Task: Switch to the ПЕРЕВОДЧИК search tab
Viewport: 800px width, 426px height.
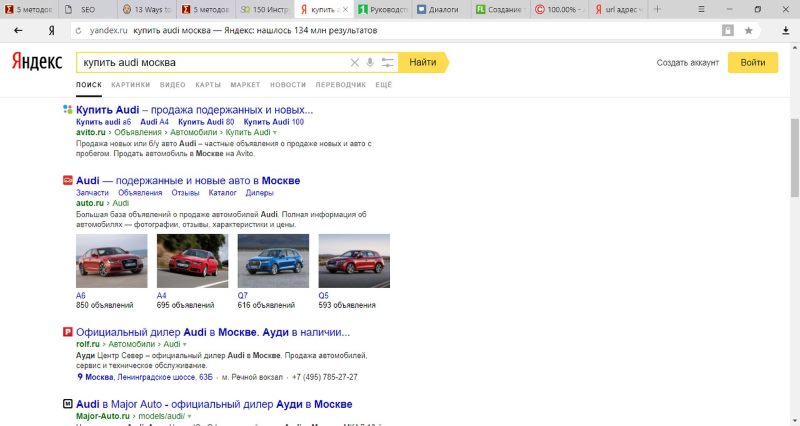Action: [340, 85]
